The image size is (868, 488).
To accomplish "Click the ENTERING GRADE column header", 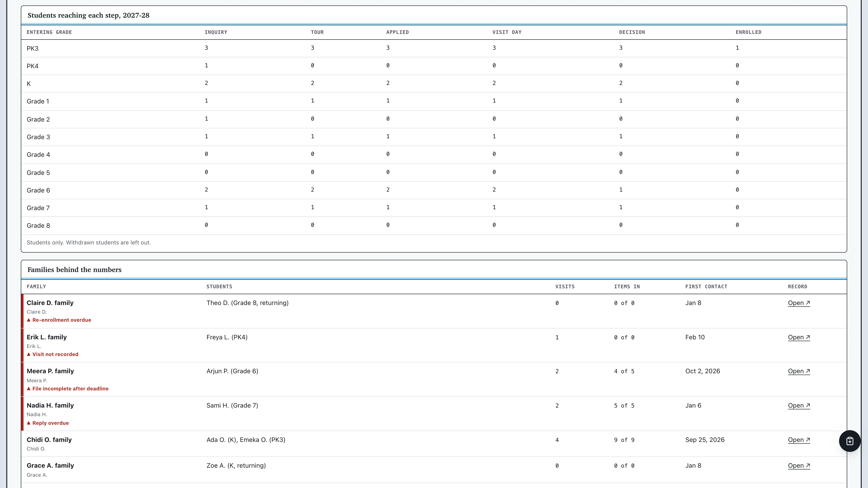I will click(x=49, y=32).
